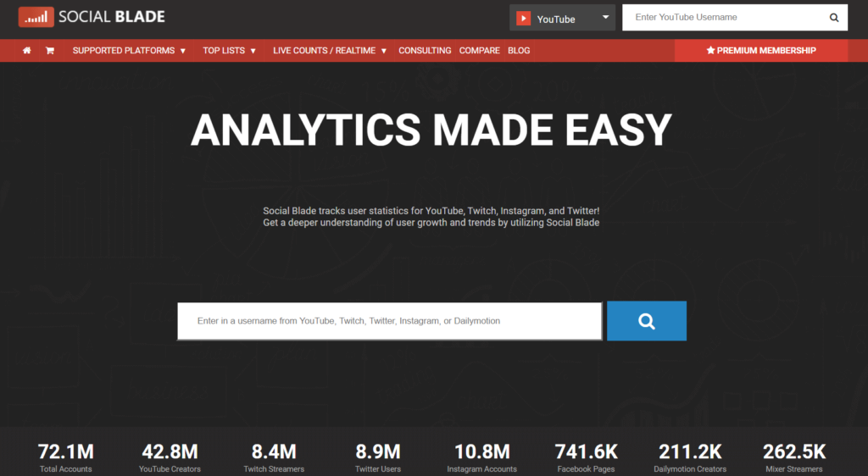Screen dimensions: 868x476
Task: Expand Live Counts / Realtime menu
Action: click(x=330, y=50)
